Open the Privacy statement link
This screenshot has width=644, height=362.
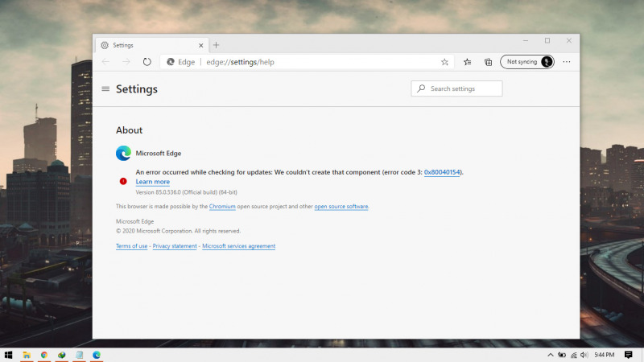pyautogui.click(x=175, y=246)
